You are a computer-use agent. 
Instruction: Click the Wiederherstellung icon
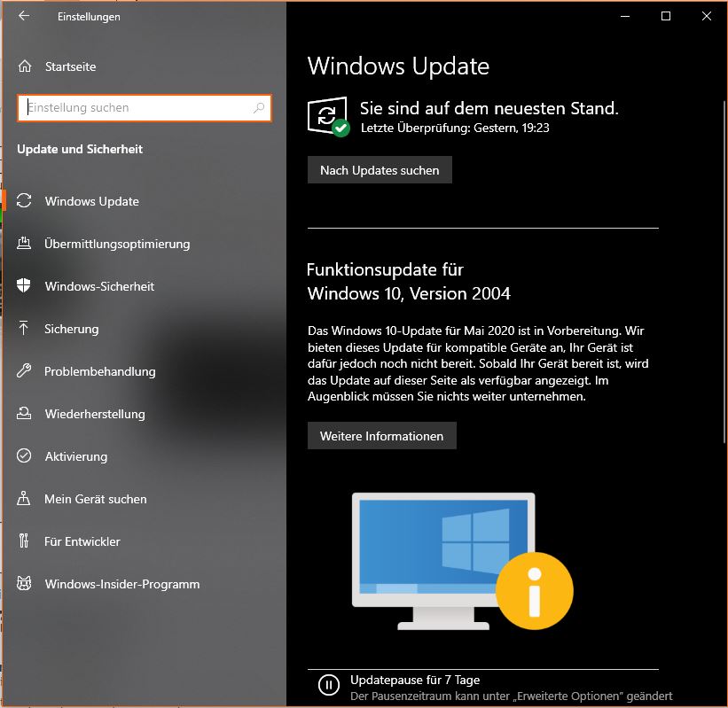(24, 413)
